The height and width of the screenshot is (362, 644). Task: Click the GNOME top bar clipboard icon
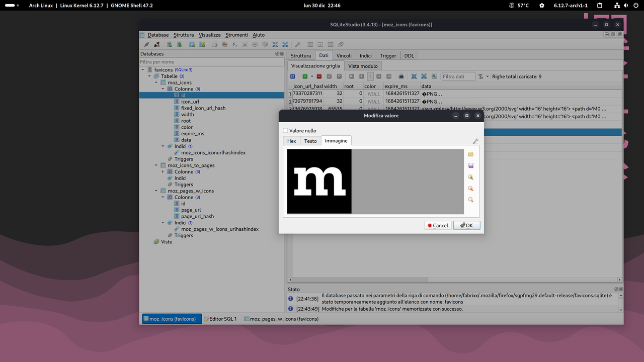(x=600, y=6)
